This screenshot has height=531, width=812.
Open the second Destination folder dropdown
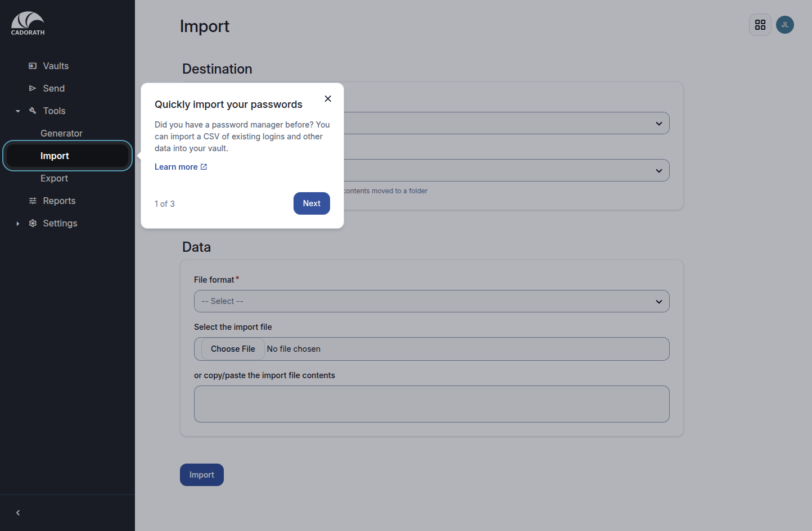click(507, 170)
